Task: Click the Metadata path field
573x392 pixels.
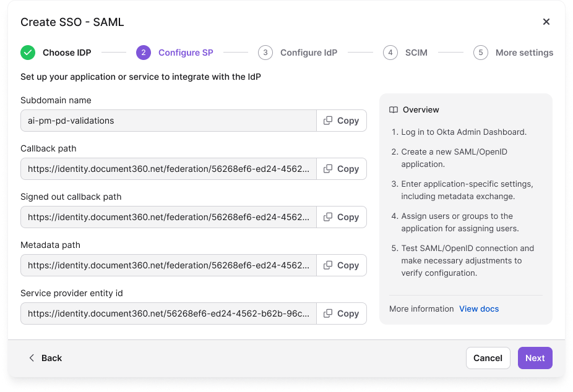Action: coord(168,265)
